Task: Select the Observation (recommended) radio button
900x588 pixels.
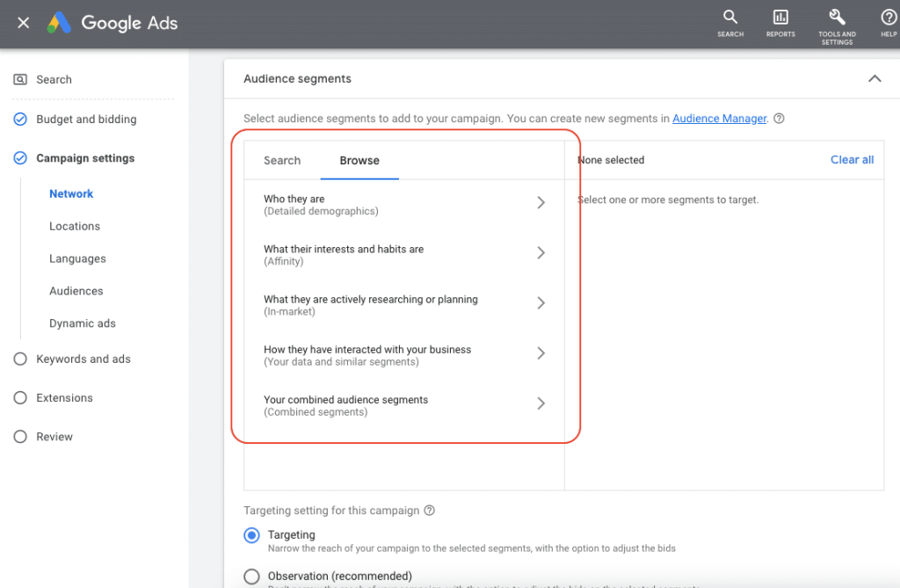Action: [252, 577]
